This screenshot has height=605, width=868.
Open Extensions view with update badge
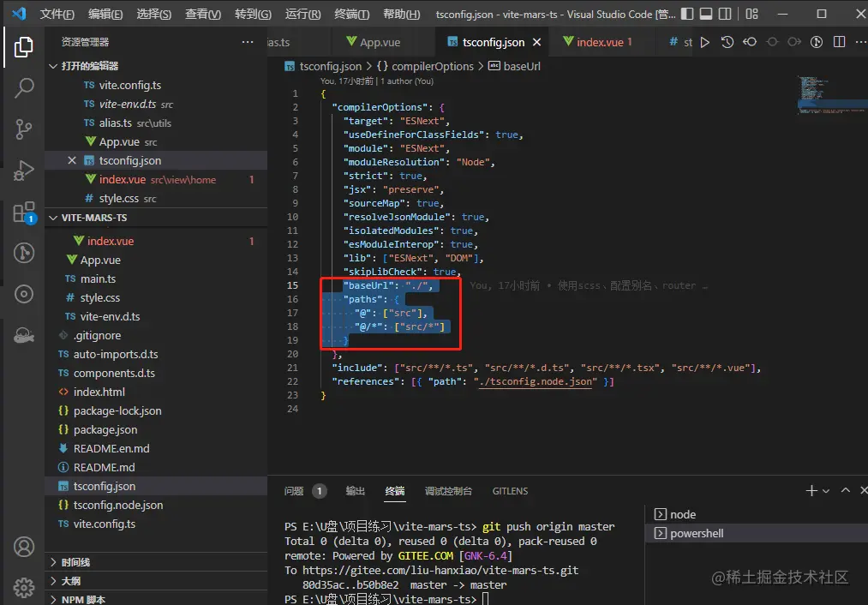[24, 212]
